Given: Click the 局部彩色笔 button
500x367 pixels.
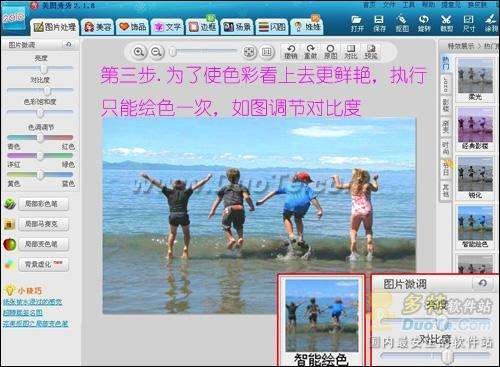Looking at the screenshot, I should point(44,204).
